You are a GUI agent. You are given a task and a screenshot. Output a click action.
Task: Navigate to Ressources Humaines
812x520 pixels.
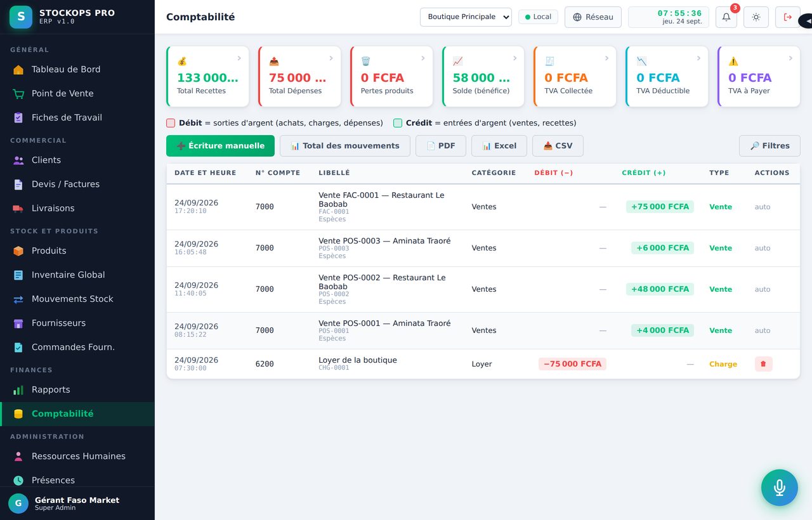coord(77,457)
